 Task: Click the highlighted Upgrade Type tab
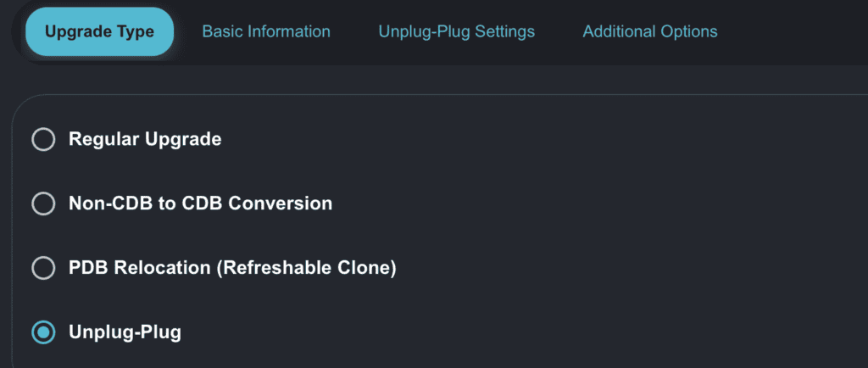click(x=99, y=31)
